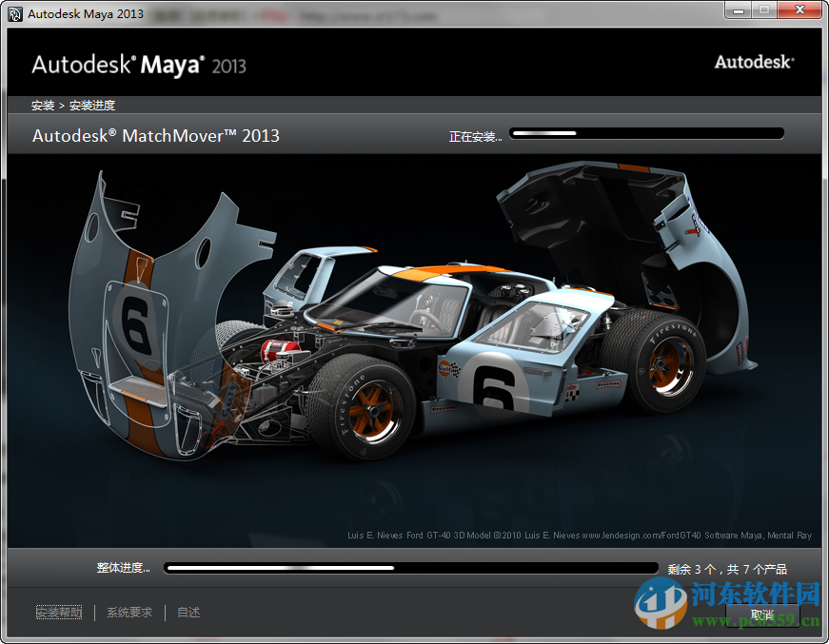Close the Autodesk Maya 2013 installer window

pos(799,10)
